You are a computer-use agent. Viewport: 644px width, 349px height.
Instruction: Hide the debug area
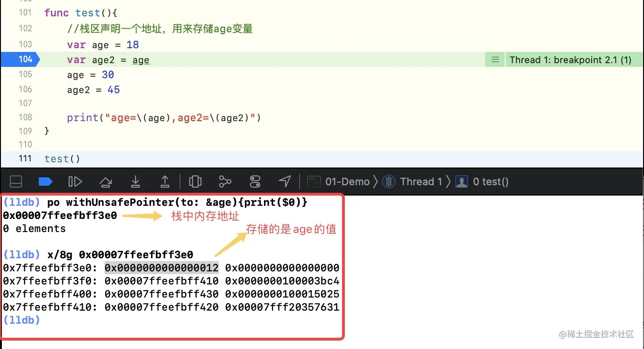pyautogui.click(x=16, y=182)
